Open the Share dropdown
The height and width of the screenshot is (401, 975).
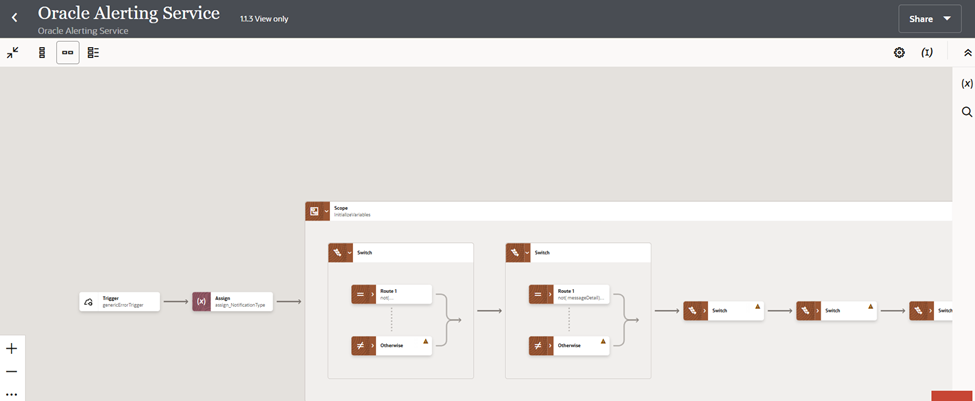pyautogui.click(x=930, y=19)
